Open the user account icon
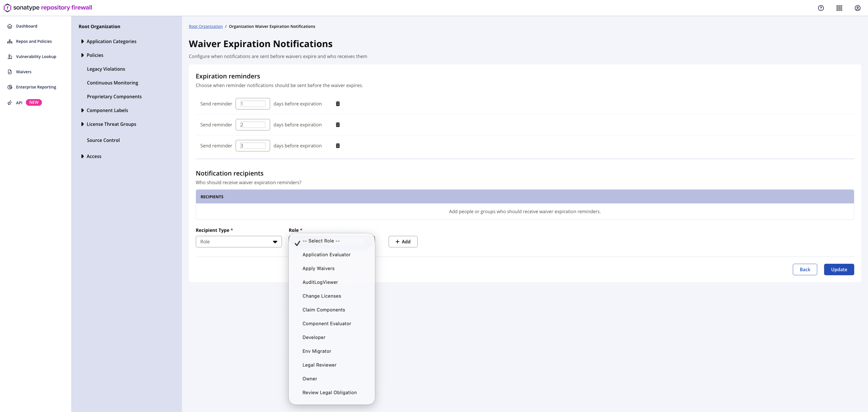The image size is (868, 412). (x=858, y=8)
